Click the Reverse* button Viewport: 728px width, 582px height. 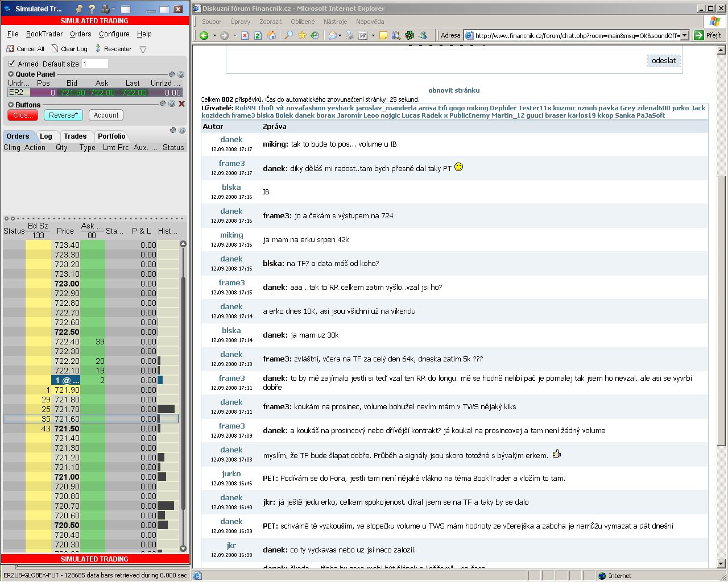[64, 115]
